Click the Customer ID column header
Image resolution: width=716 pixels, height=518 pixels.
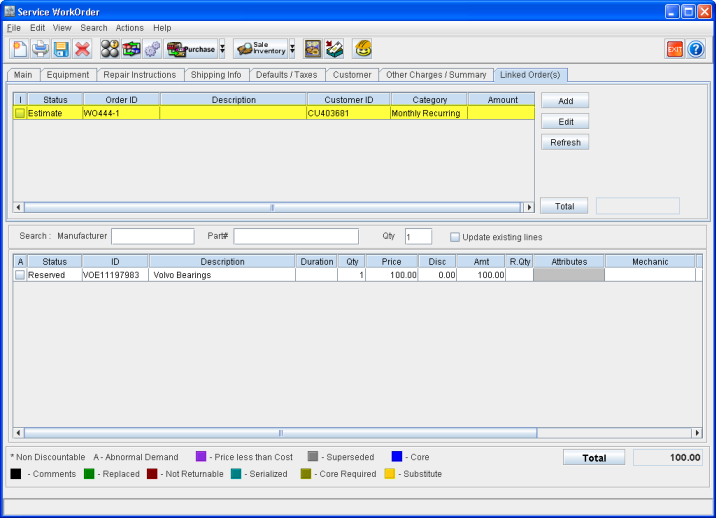pyautogui.click(x=348, y=100)
